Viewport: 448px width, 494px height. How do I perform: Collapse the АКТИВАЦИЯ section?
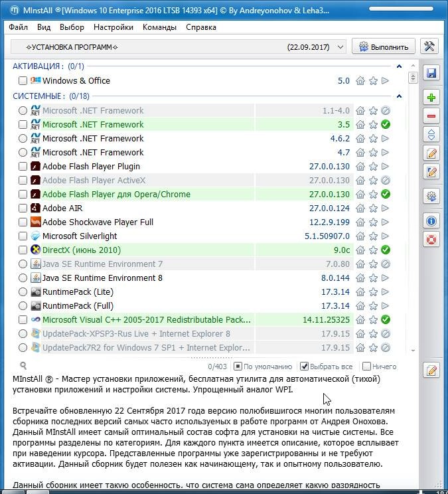[399, 66]
